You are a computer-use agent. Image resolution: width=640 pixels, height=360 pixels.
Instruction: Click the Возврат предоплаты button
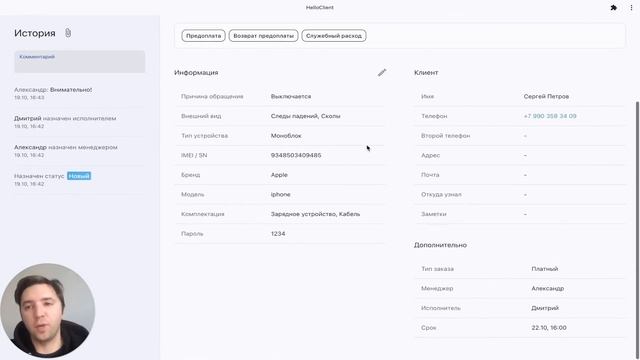pyautogui.click(x=263, y=36)
